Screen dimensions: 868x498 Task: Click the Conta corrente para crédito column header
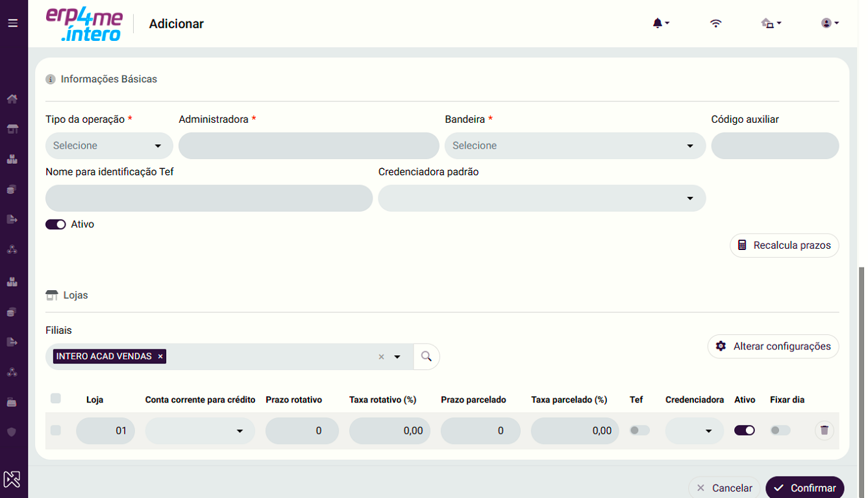coord(200,400)
